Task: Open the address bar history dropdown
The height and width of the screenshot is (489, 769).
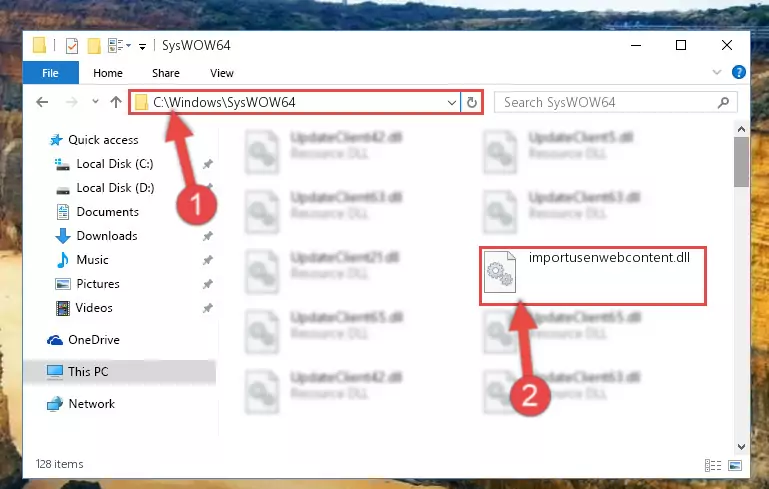Action: click(452, 103)
